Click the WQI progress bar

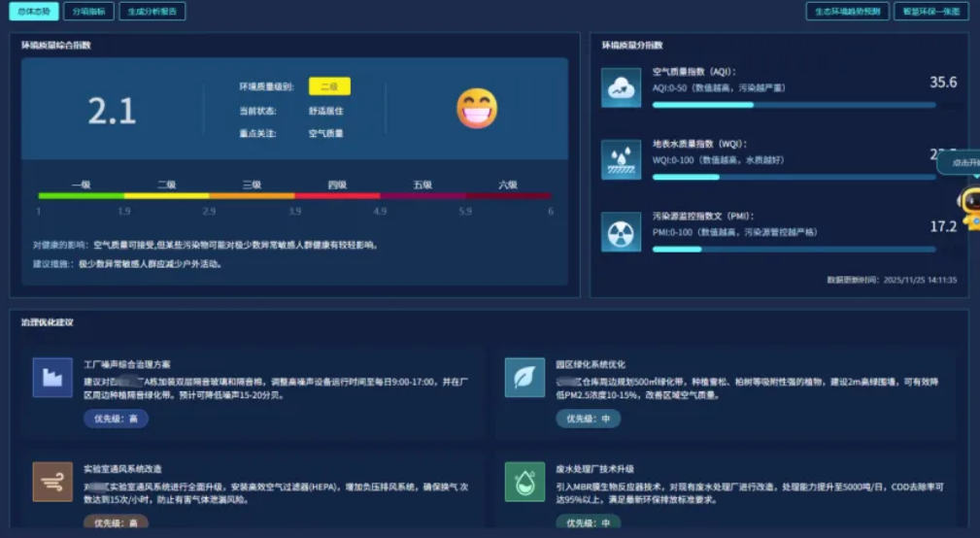click(x=794, y=177)
